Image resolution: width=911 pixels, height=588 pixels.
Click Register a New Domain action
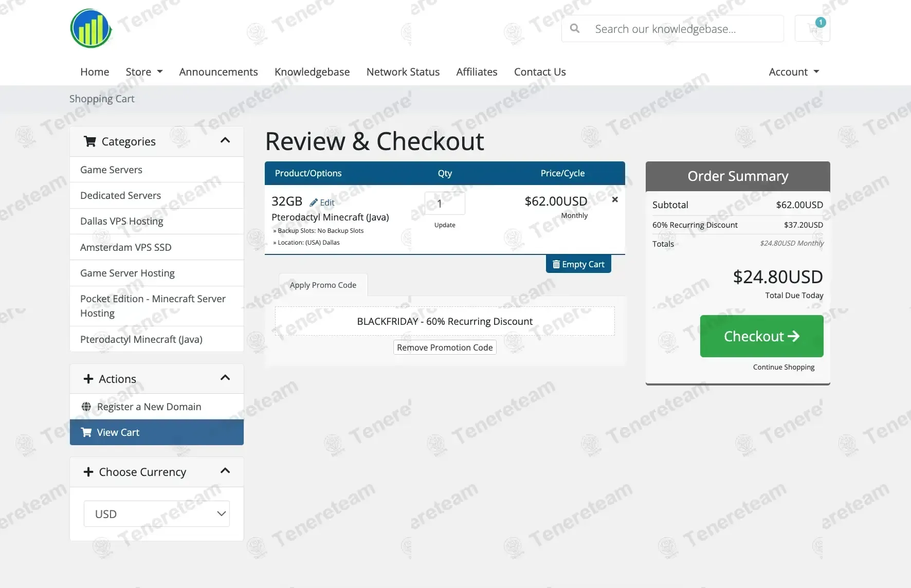pos(157,407)
